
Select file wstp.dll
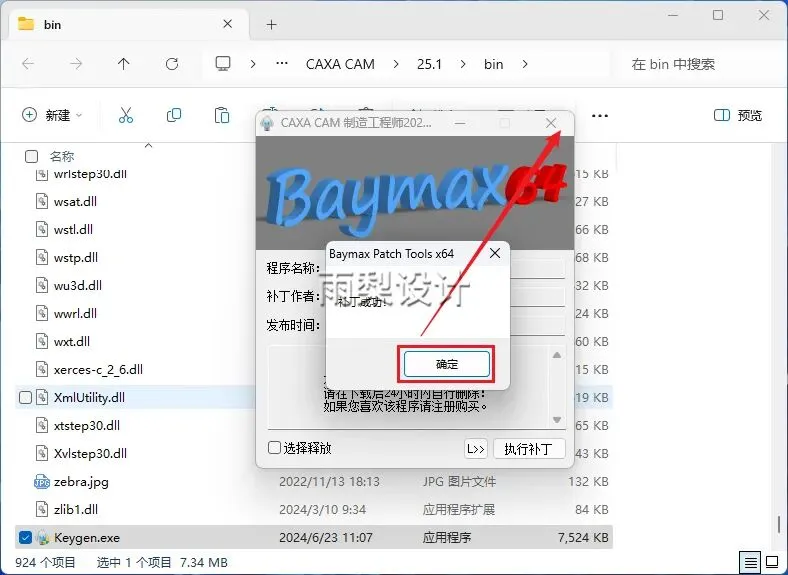point(75,258)
